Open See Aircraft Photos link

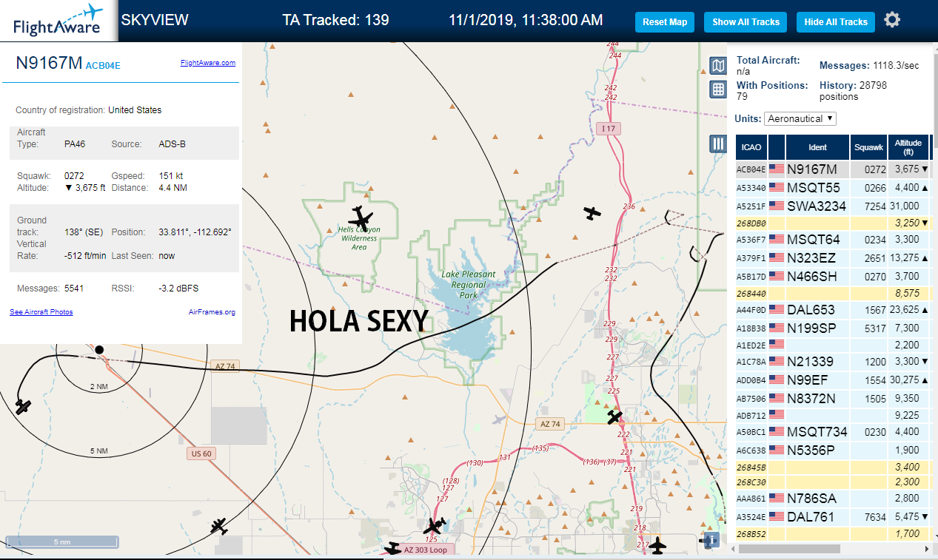[41, 312]
